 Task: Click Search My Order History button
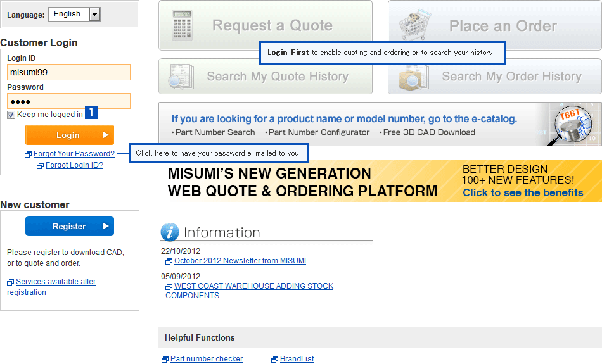coord(495,77)
